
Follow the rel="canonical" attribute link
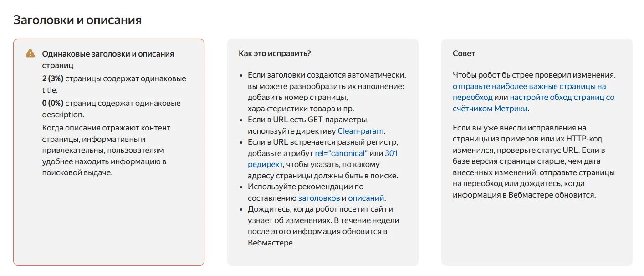pyautogui.click(x=341, y=153)
